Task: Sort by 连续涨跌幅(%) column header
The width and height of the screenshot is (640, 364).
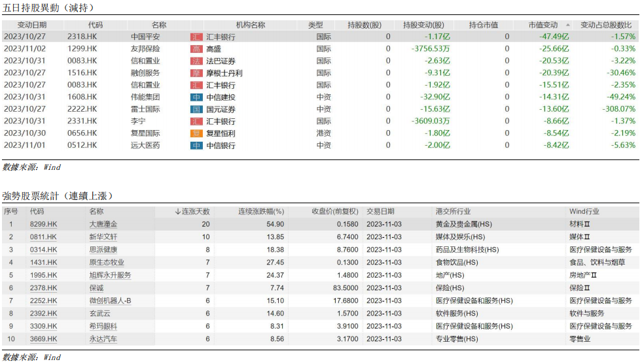Action: point(261,212)
